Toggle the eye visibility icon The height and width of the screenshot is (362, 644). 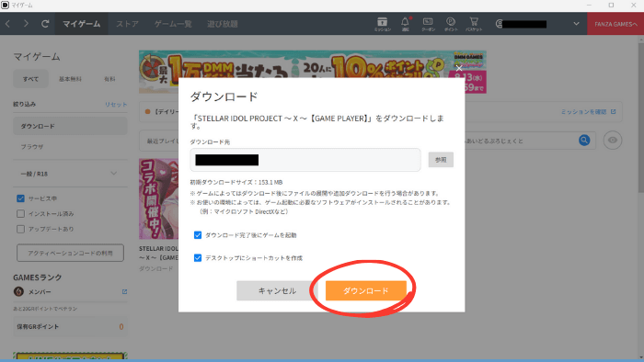[613, 141]
